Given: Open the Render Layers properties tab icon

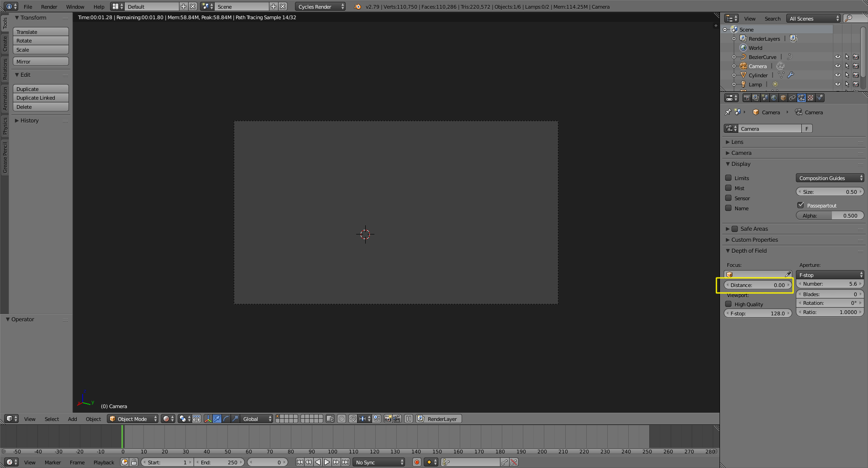Looking at the screenshot, I should tap(756, 98).
